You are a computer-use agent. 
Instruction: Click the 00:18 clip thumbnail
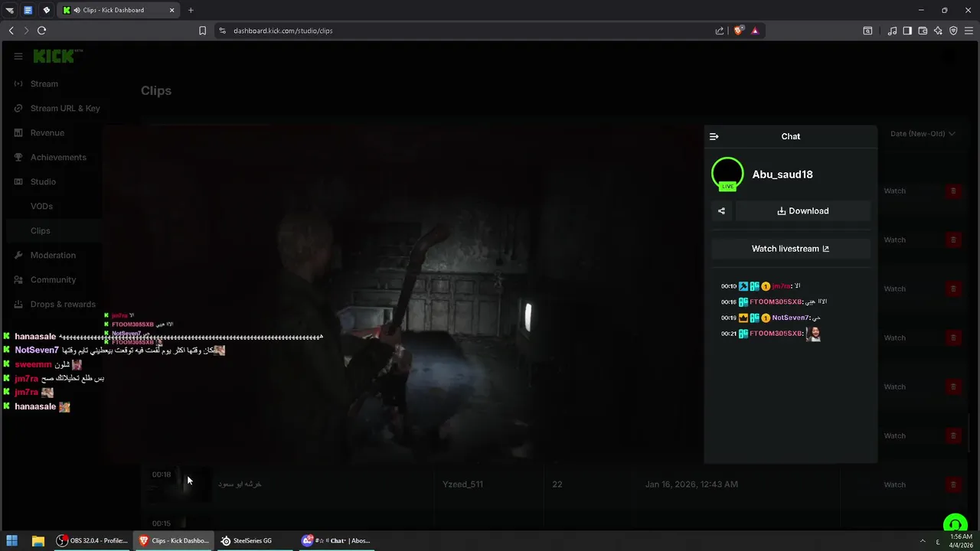coord(180,484)
